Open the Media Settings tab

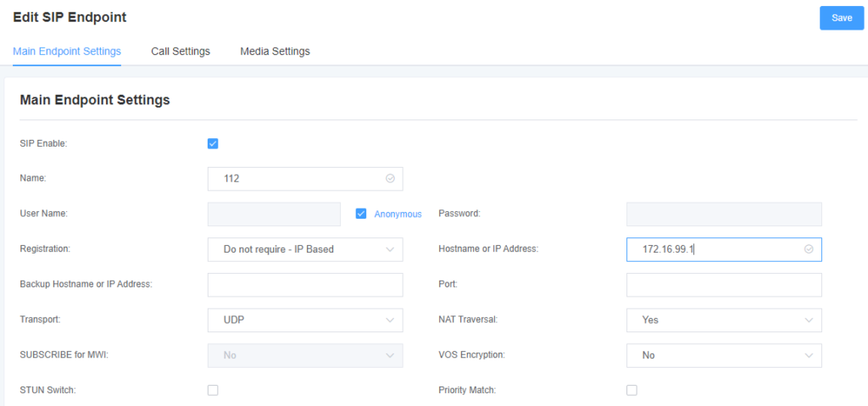tap(275, 51)
